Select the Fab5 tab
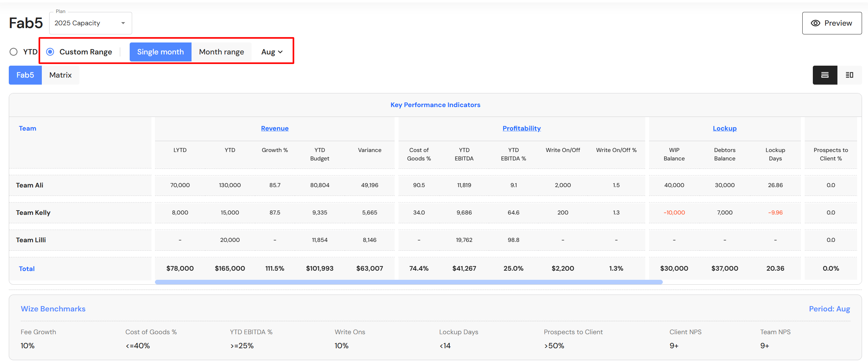Viewport: 868px width, 363px height. 25,75
